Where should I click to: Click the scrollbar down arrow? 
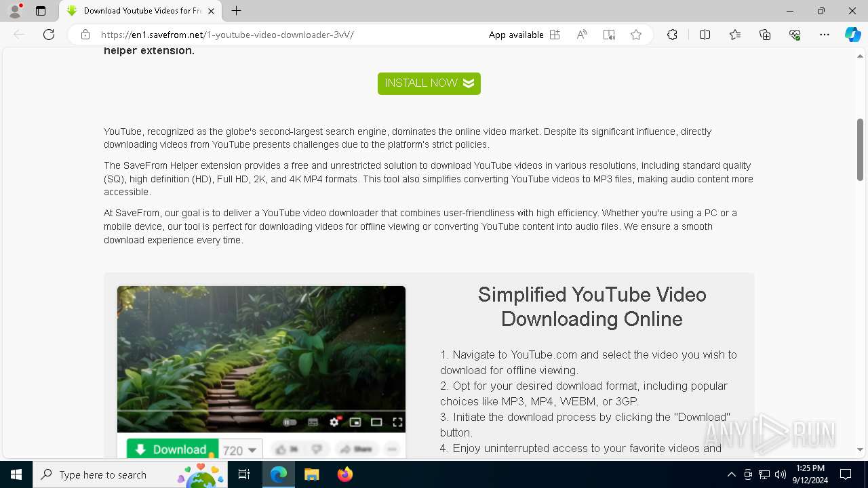tap(861, 449)
